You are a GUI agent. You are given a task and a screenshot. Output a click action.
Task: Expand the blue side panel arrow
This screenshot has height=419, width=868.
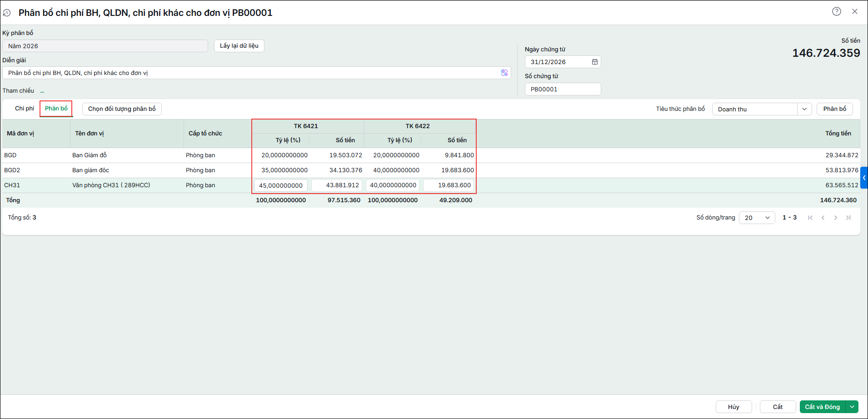click(864, 178)
